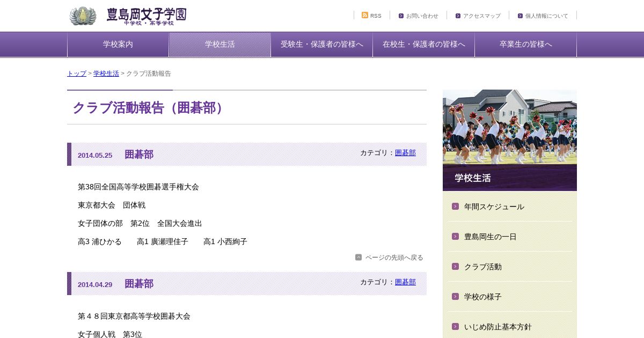Click text 東京都大会 団体戦
Screen dimensions: 644x338
[x=112, y=205]
